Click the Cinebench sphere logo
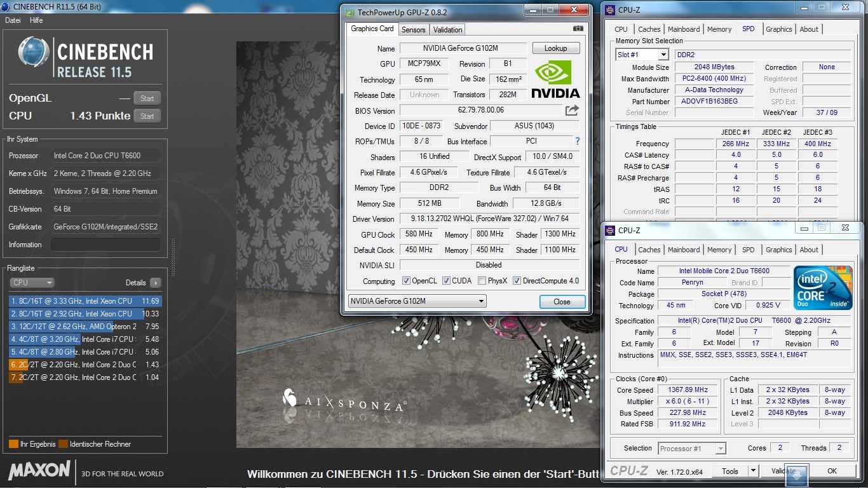 (34, 53)
